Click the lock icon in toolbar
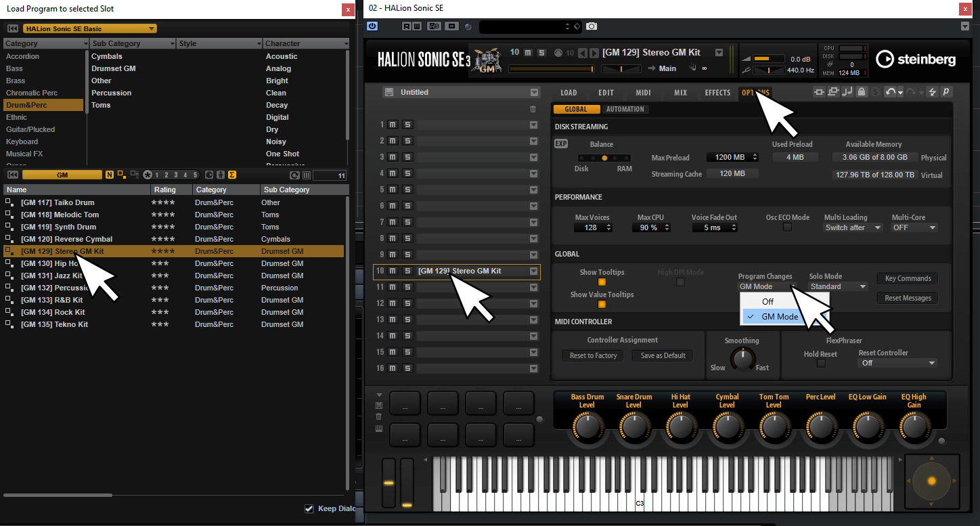 pyautogui.click(x=861, y=92)
